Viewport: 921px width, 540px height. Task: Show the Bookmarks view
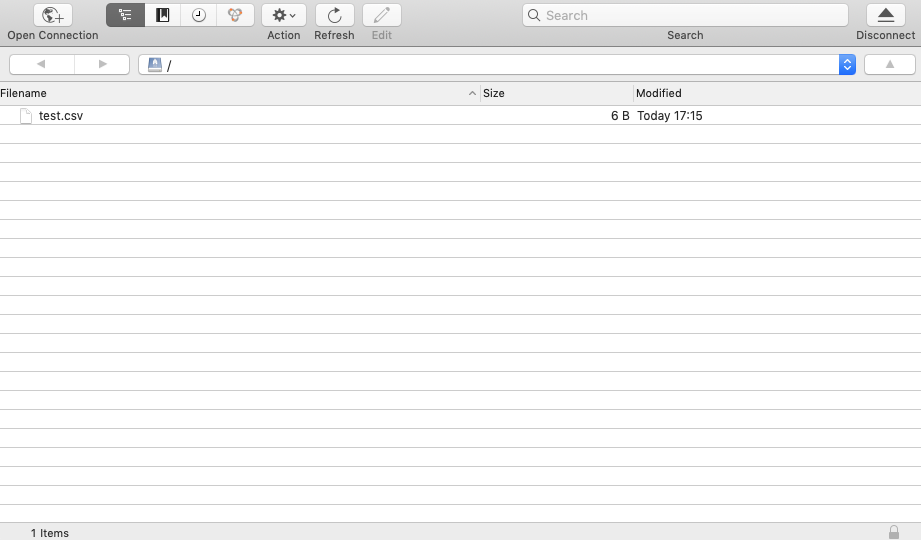click(162, 15)
